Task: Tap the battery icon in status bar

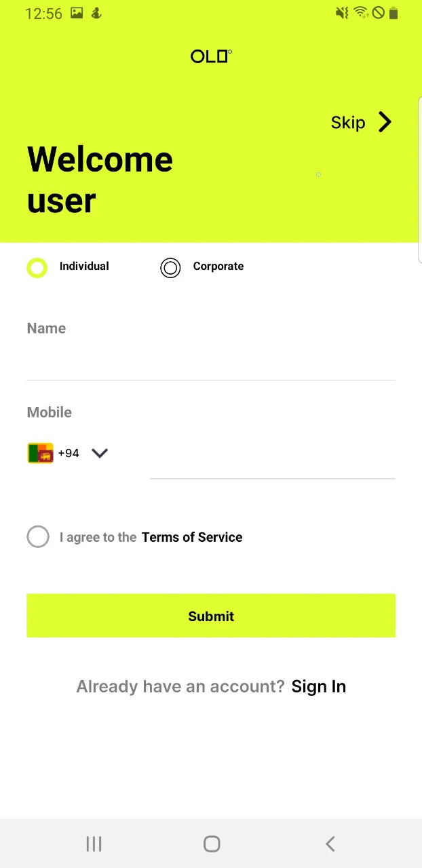Action: tap(394, 13)
